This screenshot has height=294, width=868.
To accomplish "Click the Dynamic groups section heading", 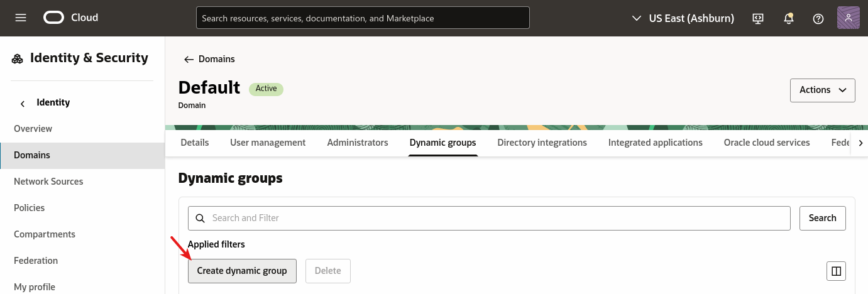I will [x=231, y=178].
